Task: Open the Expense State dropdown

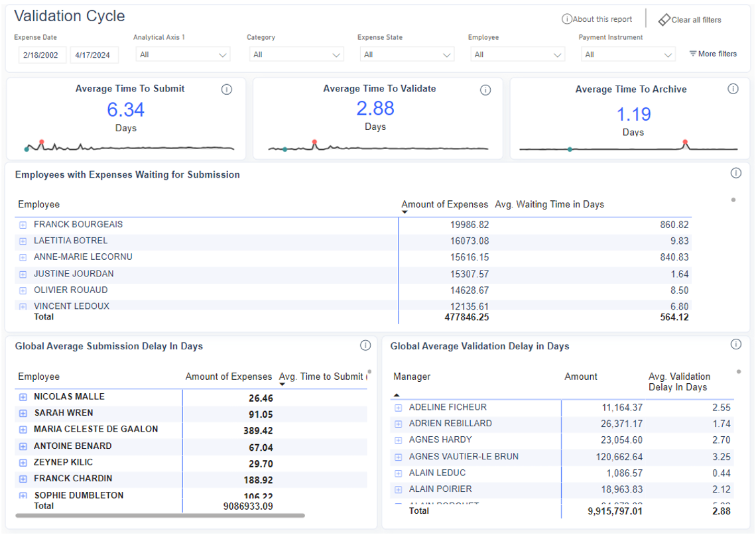Action: coord(407,55)
